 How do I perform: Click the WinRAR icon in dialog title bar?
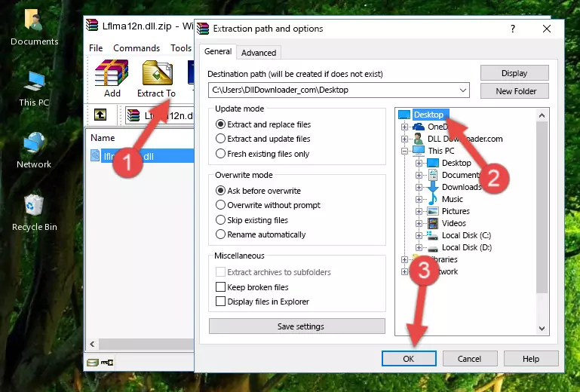pyautogui.click(x=203, y=29)
